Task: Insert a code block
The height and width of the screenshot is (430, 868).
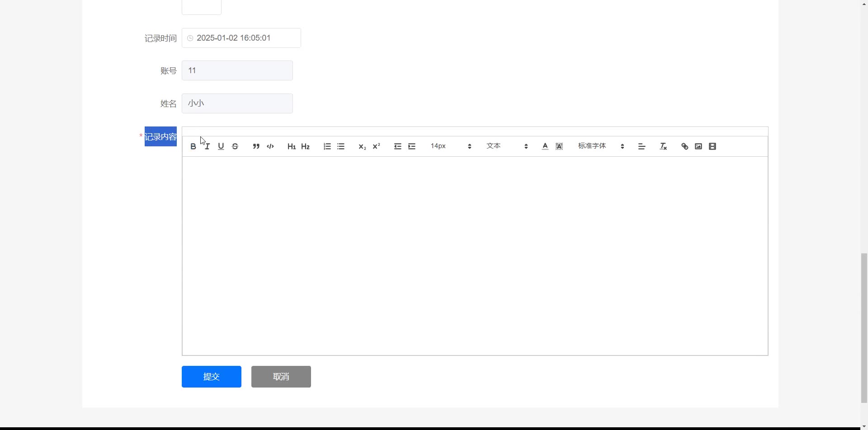Action: click(270, 146)
